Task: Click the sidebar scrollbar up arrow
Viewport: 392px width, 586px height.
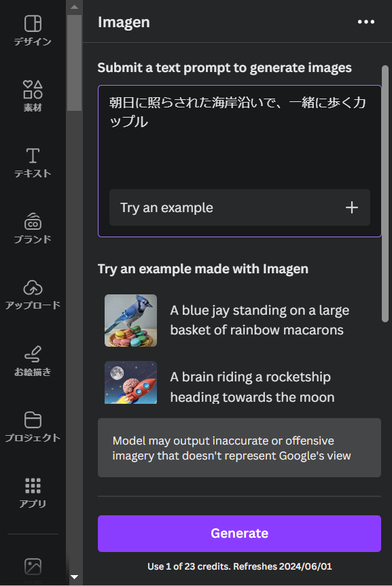Action: click(74, 7)
